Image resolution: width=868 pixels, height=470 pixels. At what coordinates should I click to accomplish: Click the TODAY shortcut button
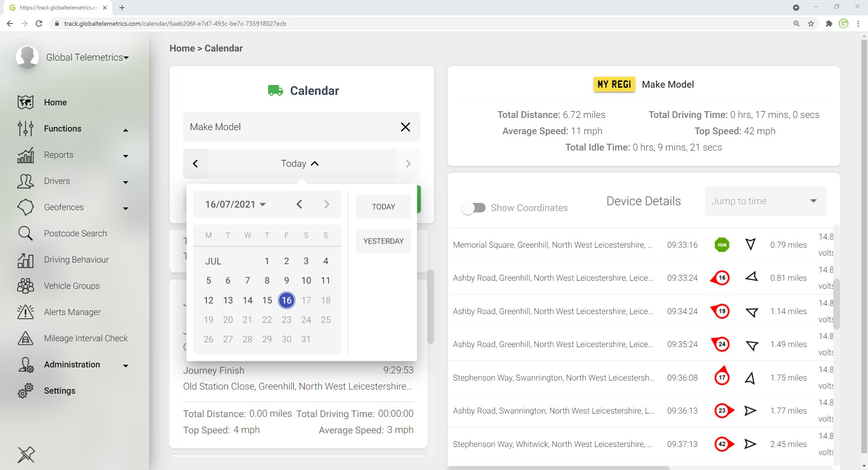[x=383, y=207]
